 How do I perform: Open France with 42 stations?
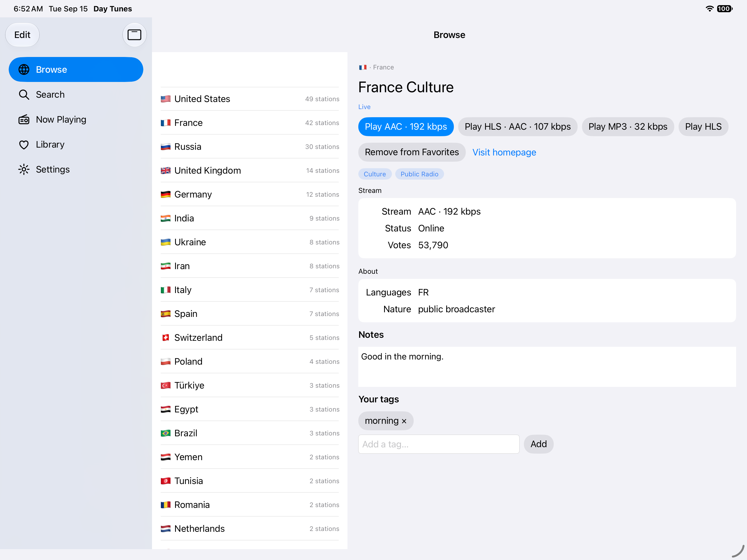pos(250,123)
